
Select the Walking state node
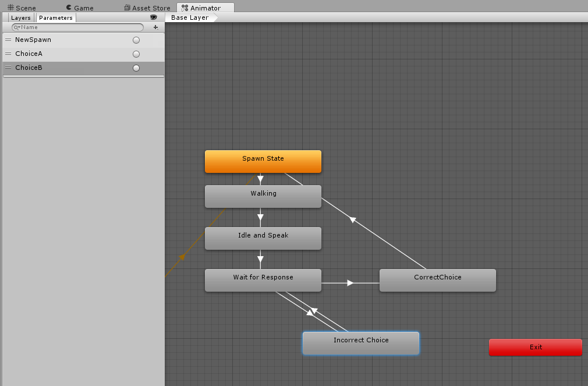263,197
